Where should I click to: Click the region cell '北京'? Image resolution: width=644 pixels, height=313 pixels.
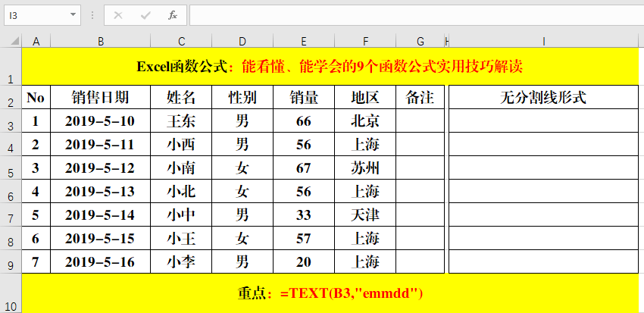click(365, 121)
